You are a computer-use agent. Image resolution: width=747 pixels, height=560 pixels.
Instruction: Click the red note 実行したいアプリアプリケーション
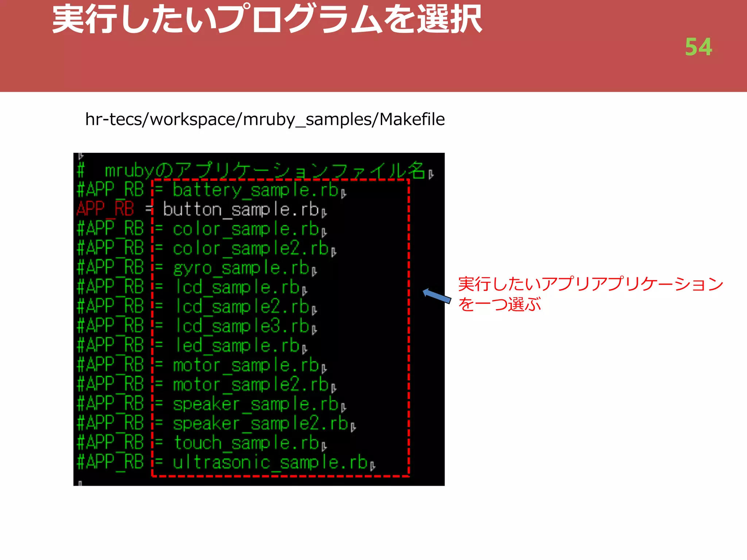[591, 284]
